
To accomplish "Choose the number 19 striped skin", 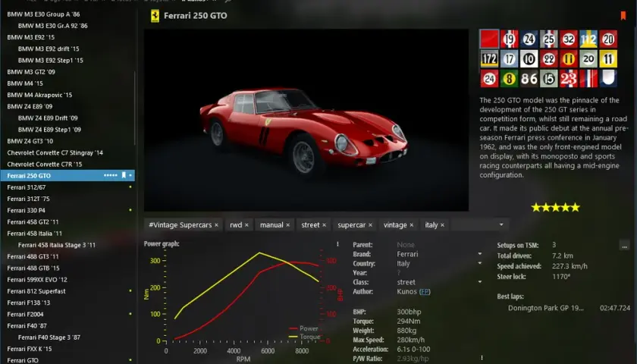I will click(509, 39).
